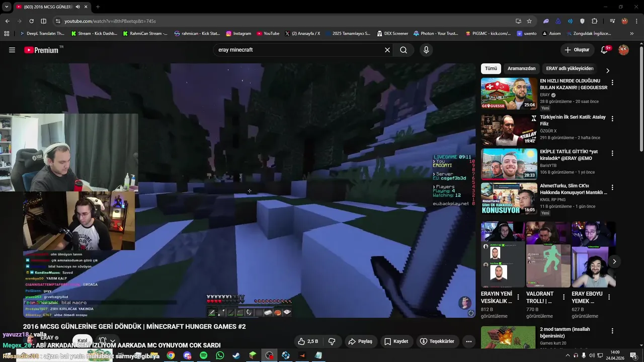Open the YouTube hamburger guide menu
Viewport: 644px width, 362px height.
(12, 50)
